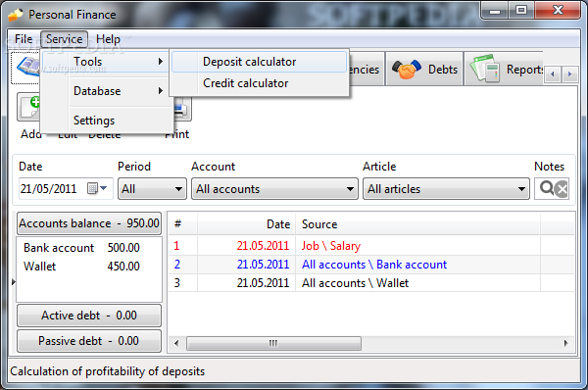Click the Accounts balance button
Screen dimensions: 588x390
[x=89, y=223]
